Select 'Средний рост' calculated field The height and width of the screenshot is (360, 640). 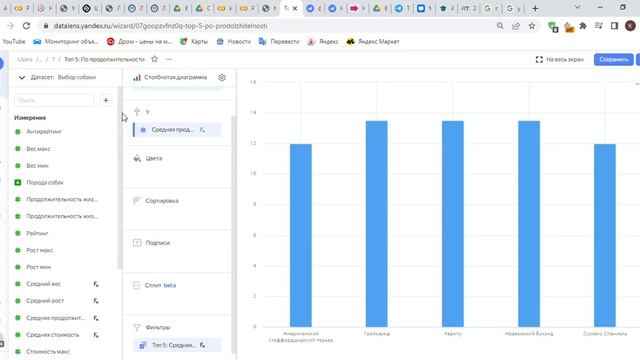(x=45, y=301)
